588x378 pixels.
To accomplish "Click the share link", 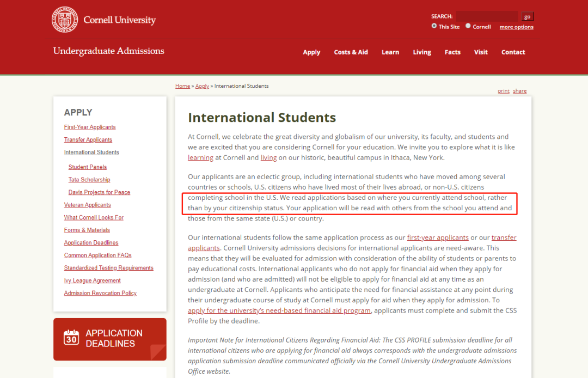I will (x=520, y=91).
